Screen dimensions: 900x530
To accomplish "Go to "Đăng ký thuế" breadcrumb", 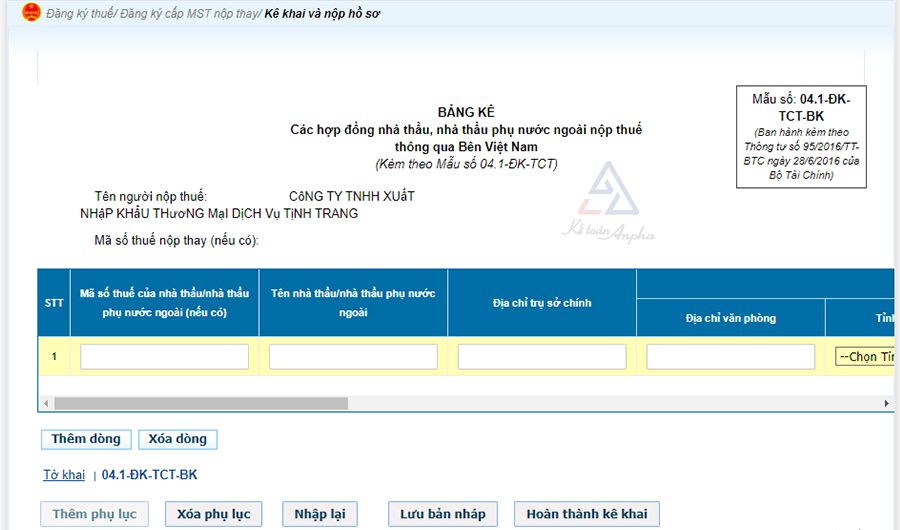I will pos(81,15).
